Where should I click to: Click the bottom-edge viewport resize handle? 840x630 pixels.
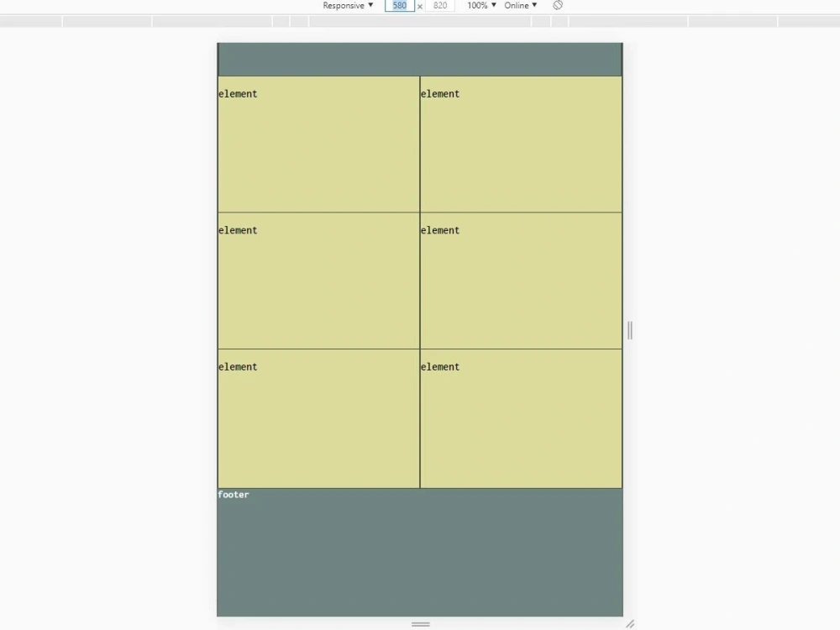tap(421, 624)
